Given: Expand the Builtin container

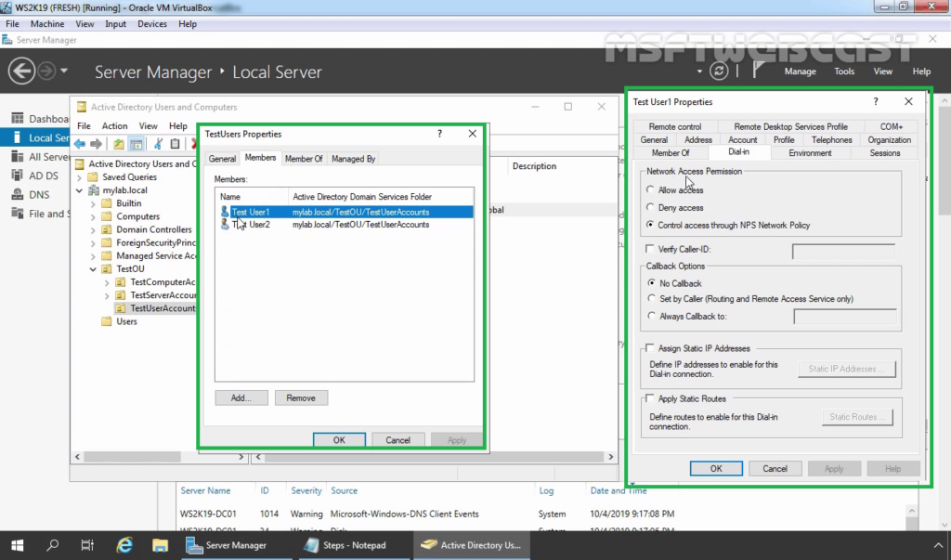Looking at the screenshot, I should [93, 203].
